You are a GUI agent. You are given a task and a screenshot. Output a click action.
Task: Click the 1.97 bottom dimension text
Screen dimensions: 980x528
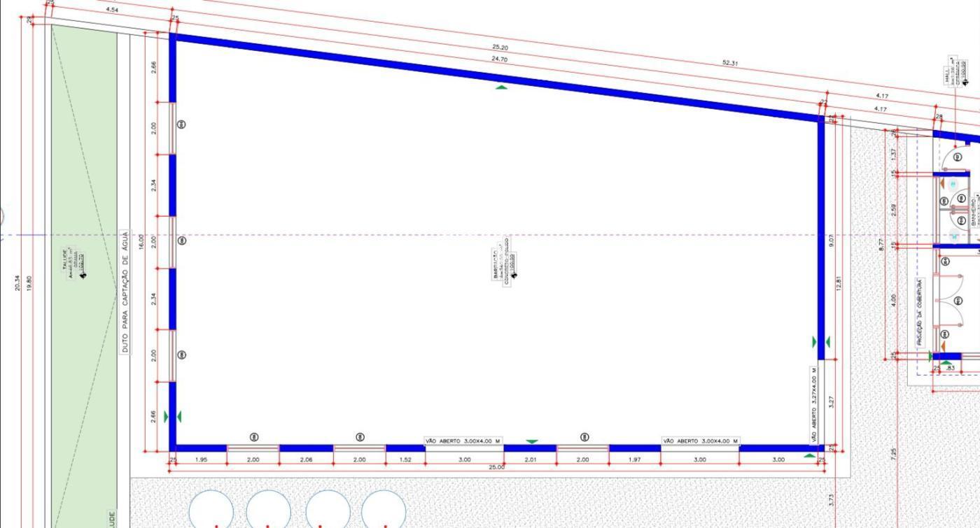tap(634, 460)
